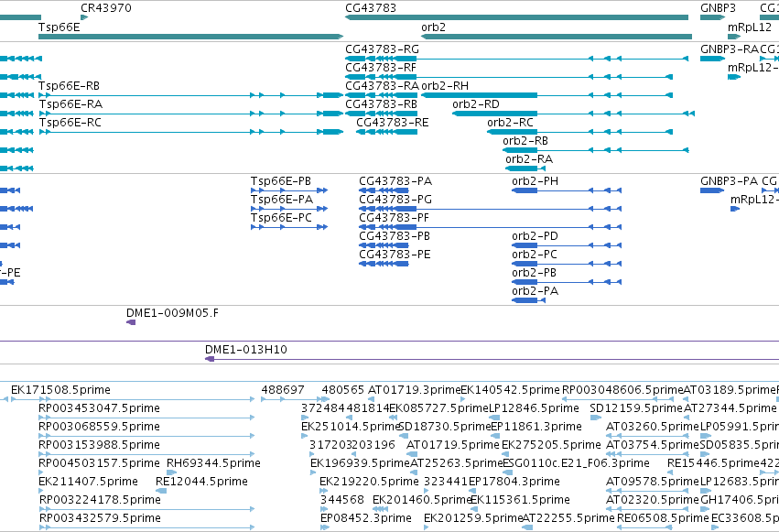The height and width of the screenshot is (532, 779).
Task: Open the CG43783-RG transcript label
Action: pos(382,49)
